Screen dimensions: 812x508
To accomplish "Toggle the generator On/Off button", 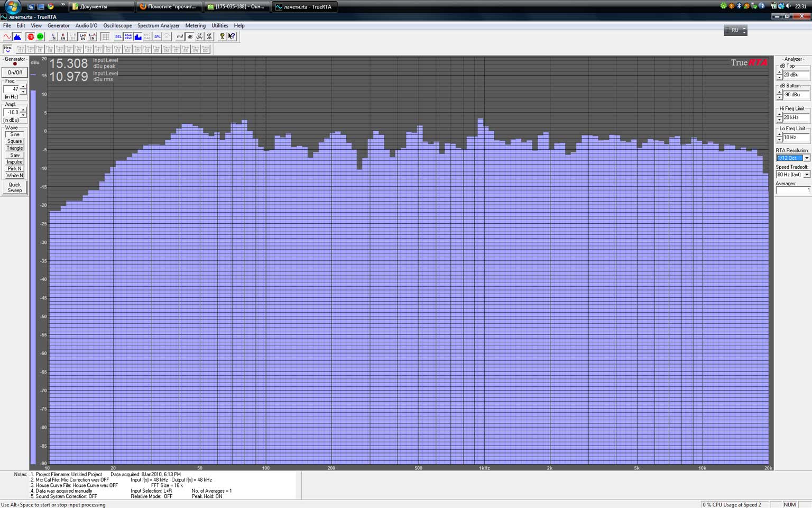I will pos(15,72).
